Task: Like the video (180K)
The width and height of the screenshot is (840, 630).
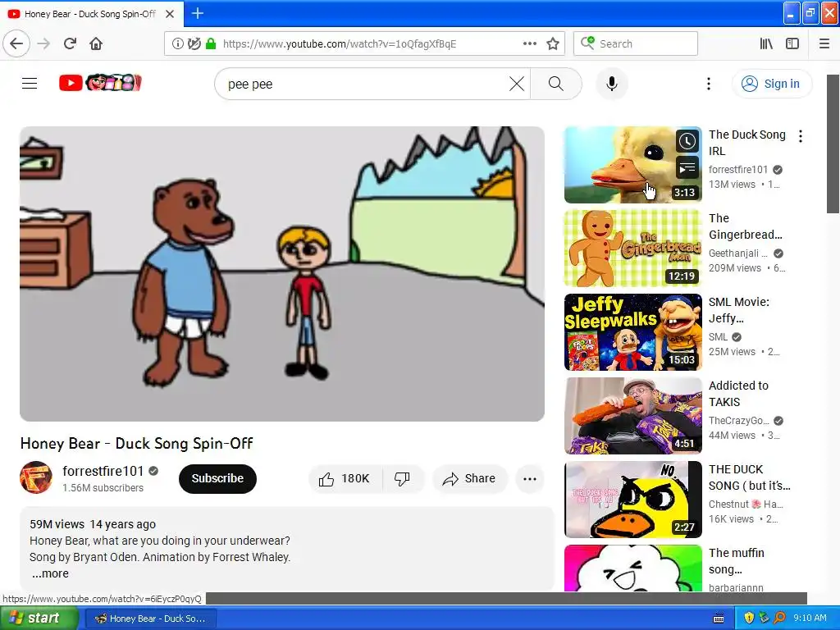Action: tap(345, 478)
